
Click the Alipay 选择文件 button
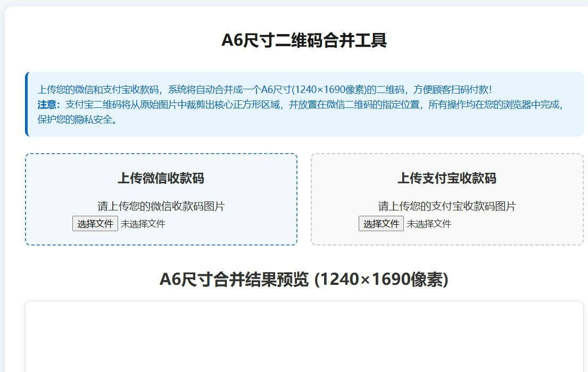(381, 224)
